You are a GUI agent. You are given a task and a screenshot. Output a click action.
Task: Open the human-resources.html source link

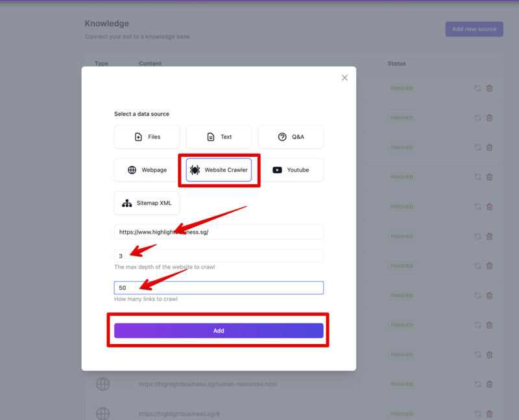tap(208, 384)
